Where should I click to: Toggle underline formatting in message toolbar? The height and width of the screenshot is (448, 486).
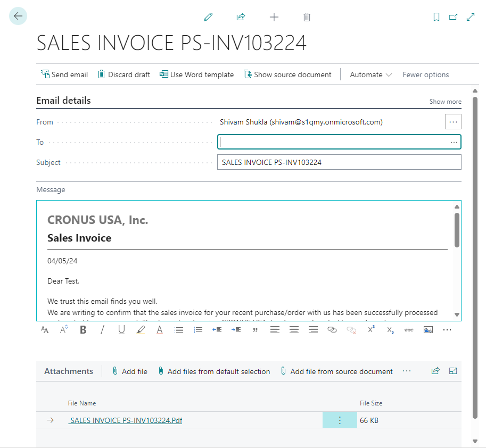pos(121,330)
